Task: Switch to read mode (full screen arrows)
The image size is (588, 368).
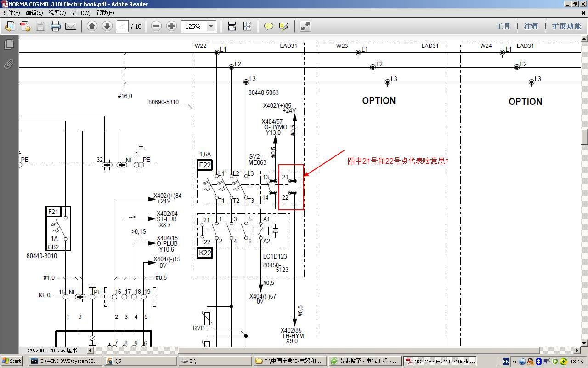Action: pyautogui.click(x=305, y=26)
